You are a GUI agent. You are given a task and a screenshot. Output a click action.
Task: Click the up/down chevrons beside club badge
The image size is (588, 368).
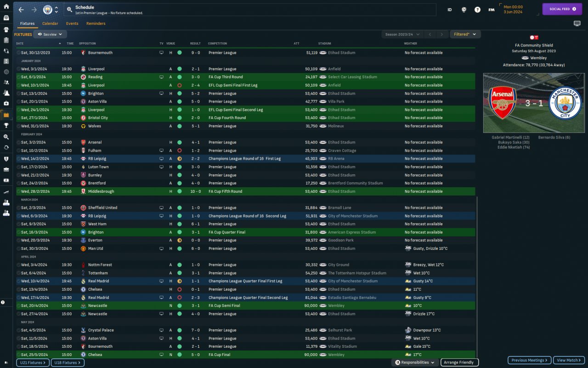(56, 10)
